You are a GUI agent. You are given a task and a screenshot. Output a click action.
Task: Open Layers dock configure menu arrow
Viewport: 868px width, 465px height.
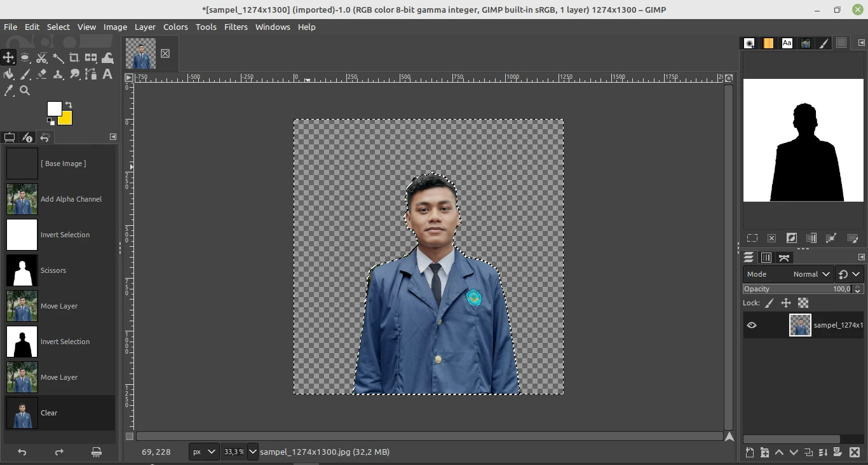862,257
